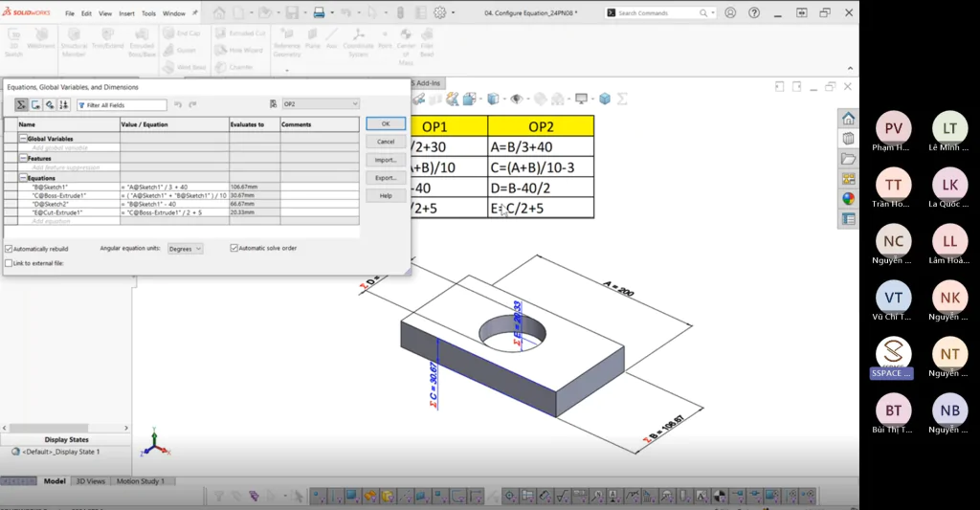Image resolution: width=980 pixels, height=510 pixels.
Task: Click the undo arrow in Equations dialog
Action: [x=178, y=104]
